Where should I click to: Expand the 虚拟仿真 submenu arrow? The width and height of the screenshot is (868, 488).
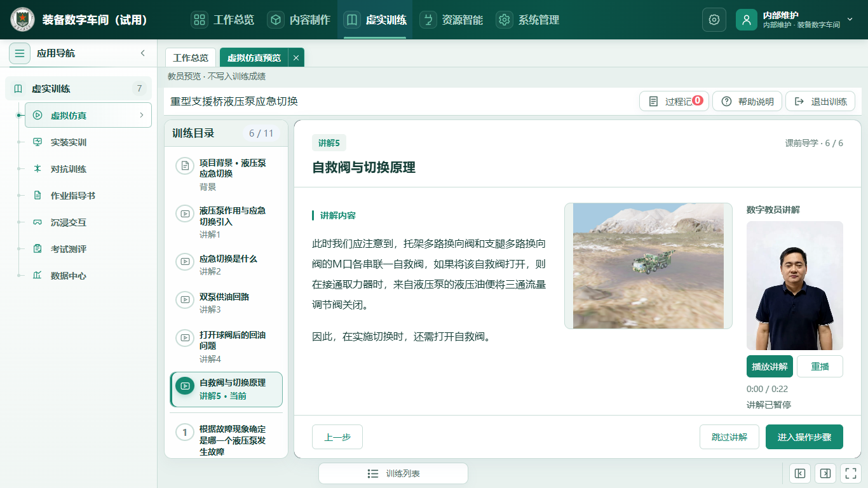coord(142,116)
